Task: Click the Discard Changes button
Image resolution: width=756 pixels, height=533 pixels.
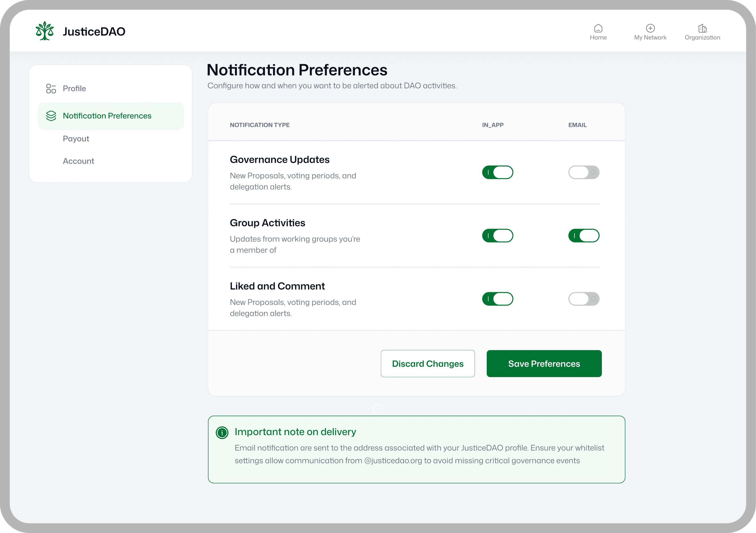Action: coord(427,363)
